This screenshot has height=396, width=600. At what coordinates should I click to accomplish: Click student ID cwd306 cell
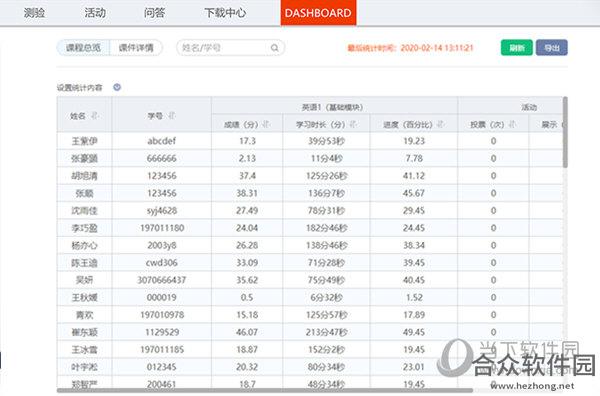[161, 262]
